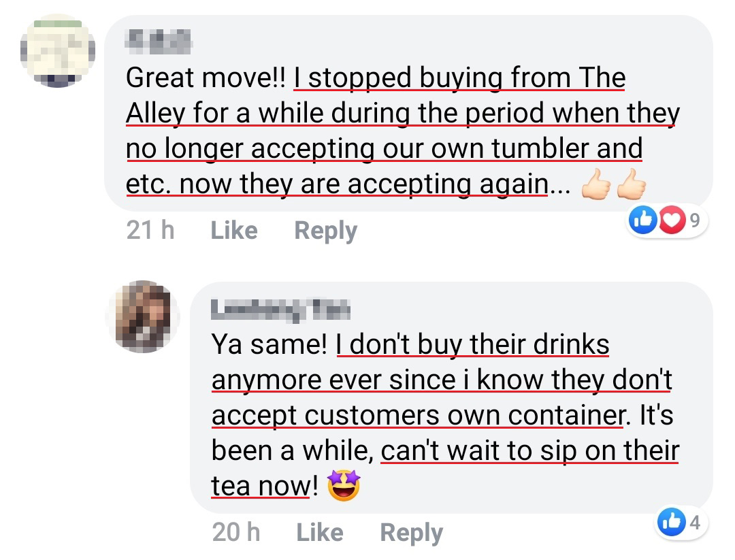The width and height of the screenshot is (735, 560).
Task: Click the right thumbs-up emoji in the top comment
Action: point(630,184)
